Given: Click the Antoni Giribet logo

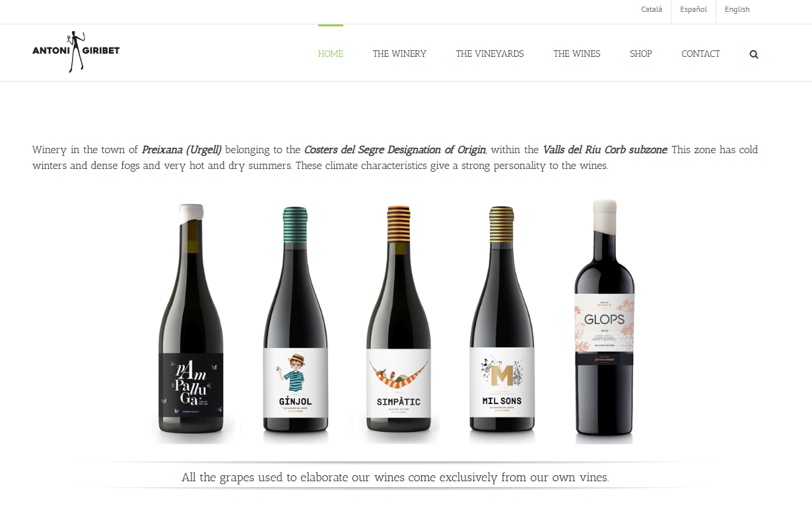Looking at the screenshot, I should 76,51.
